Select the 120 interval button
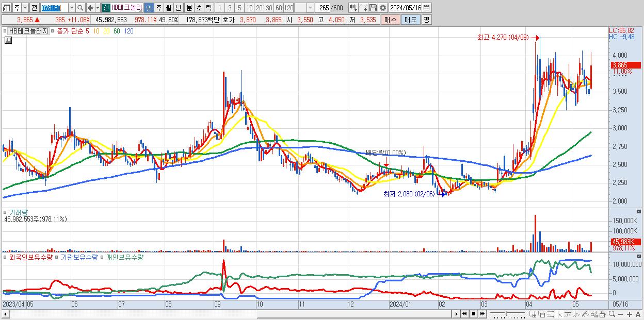644x320 pixels. 288,8
